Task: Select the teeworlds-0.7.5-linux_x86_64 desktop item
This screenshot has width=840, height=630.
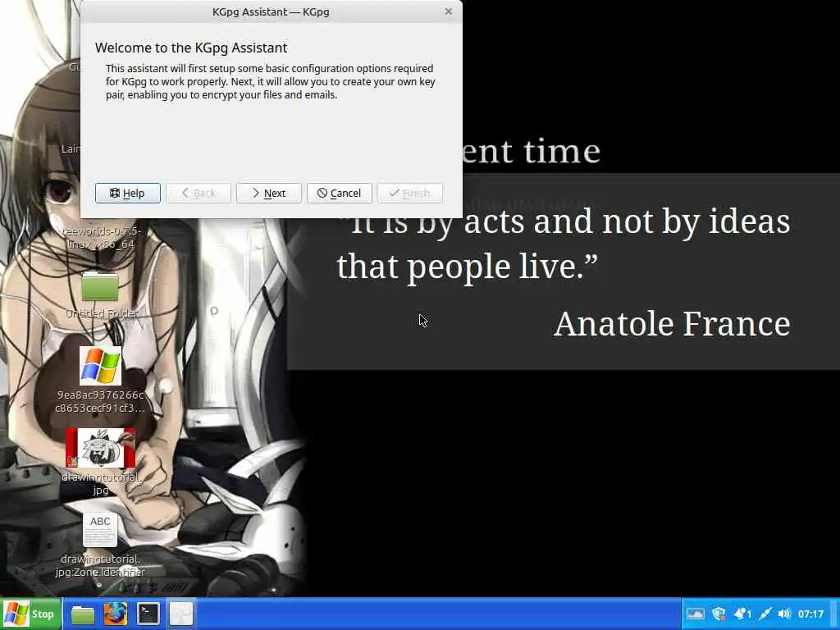Action: tap(101, 237)
